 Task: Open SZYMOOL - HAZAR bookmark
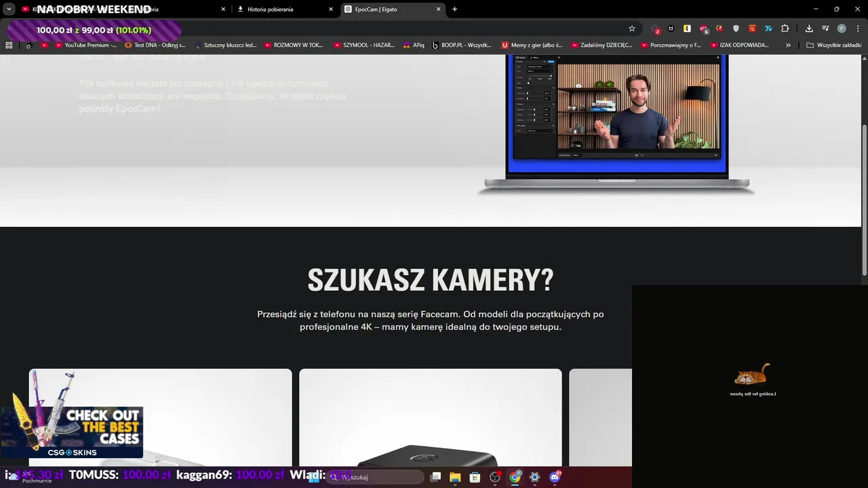[364, 45]
